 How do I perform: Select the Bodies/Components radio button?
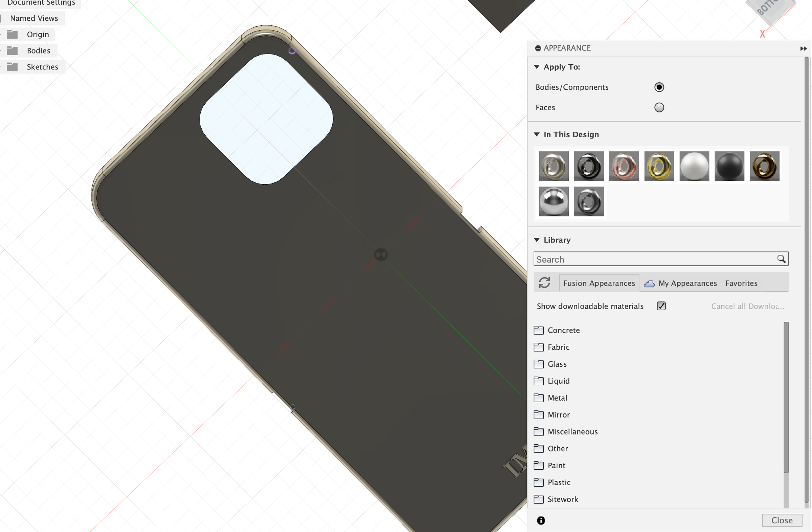[x=659, y=87]
